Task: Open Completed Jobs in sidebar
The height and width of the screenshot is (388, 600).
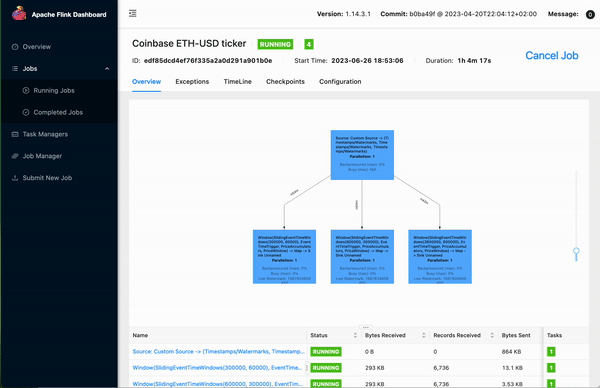Action: point(58,112)
